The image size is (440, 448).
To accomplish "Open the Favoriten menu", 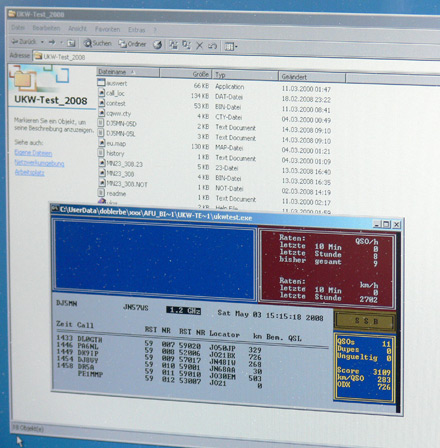I will (107, 29).
